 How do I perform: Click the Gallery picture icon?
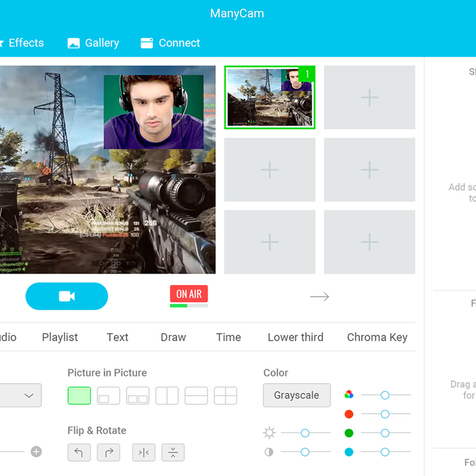[73, 43]
